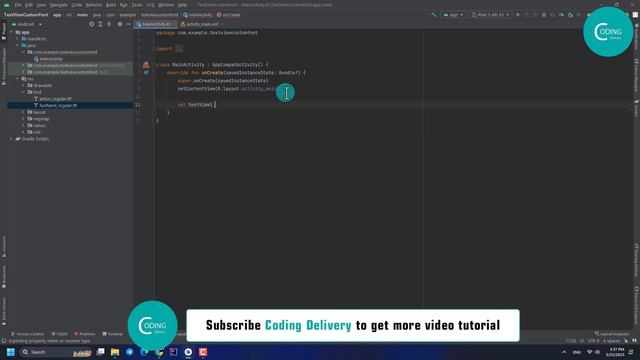Click the UTF-8 encoding status entry

coord(593,341)
